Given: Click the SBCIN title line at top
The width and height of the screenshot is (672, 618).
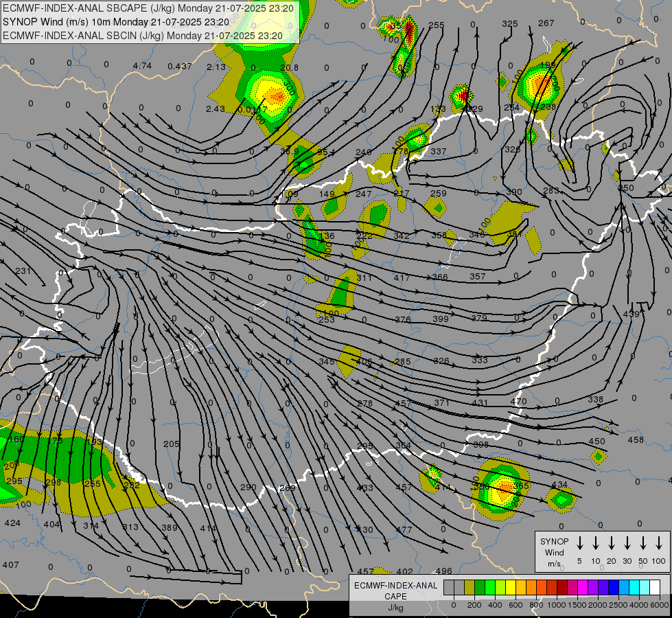Looking at the screenshot, I should (x=143, y=36).
